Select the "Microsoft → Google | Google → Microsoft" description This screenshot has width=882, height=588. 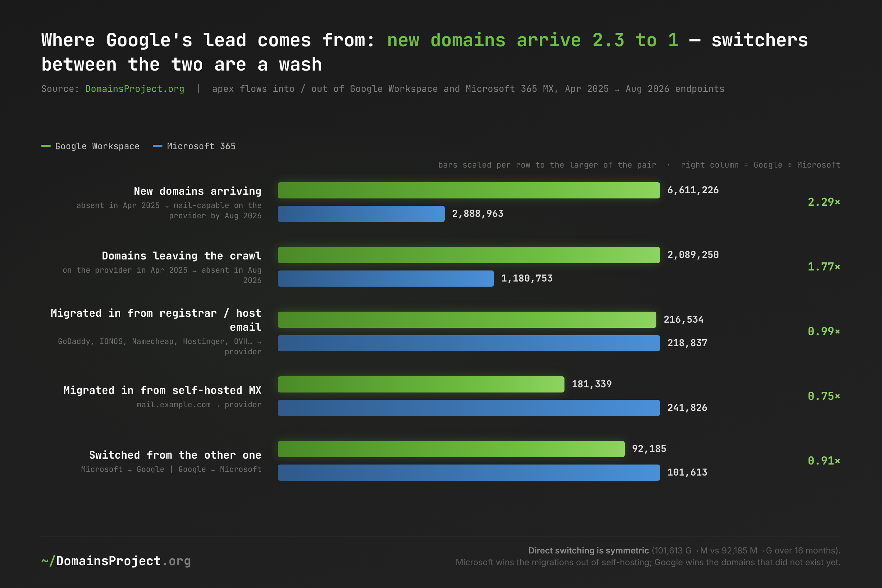[x=171, y=470]
